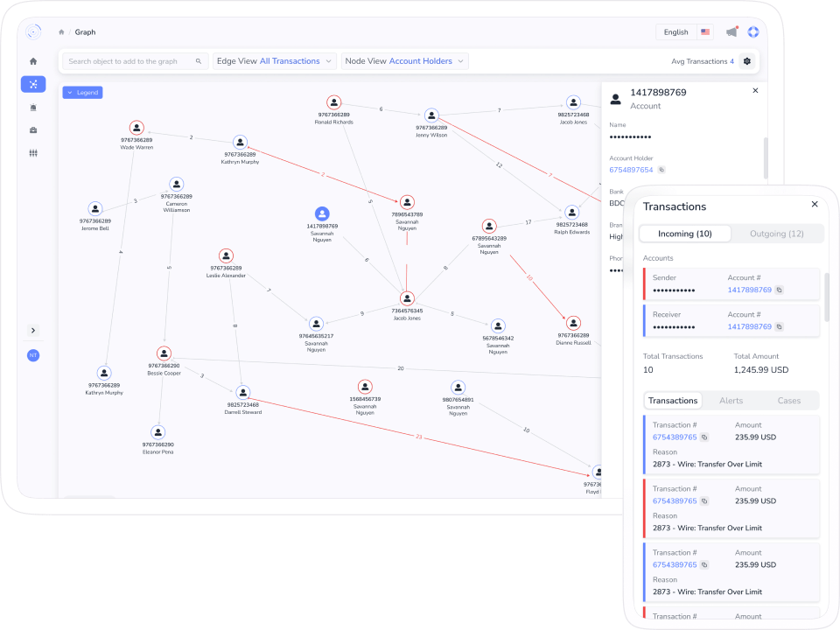Open the briefcase Cases icon in sidebar
The width and height of the screenshot is (840, 630).
(33, 130)
